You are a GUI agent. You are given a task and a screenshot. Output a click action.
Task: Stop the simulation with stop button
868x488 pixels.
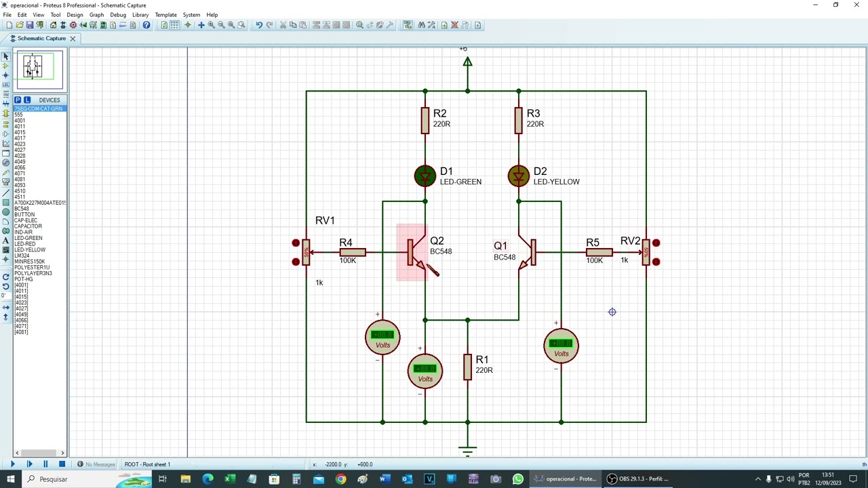[62, 464]
